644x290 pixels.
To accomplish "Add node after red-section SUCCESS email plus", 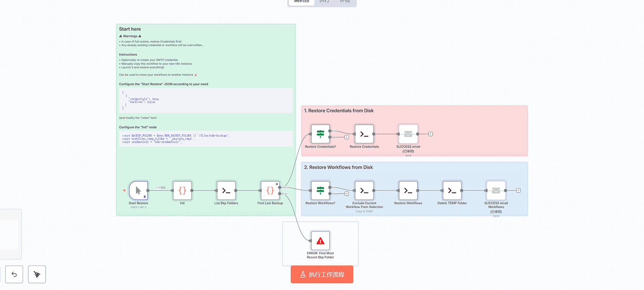I will 430,134.
